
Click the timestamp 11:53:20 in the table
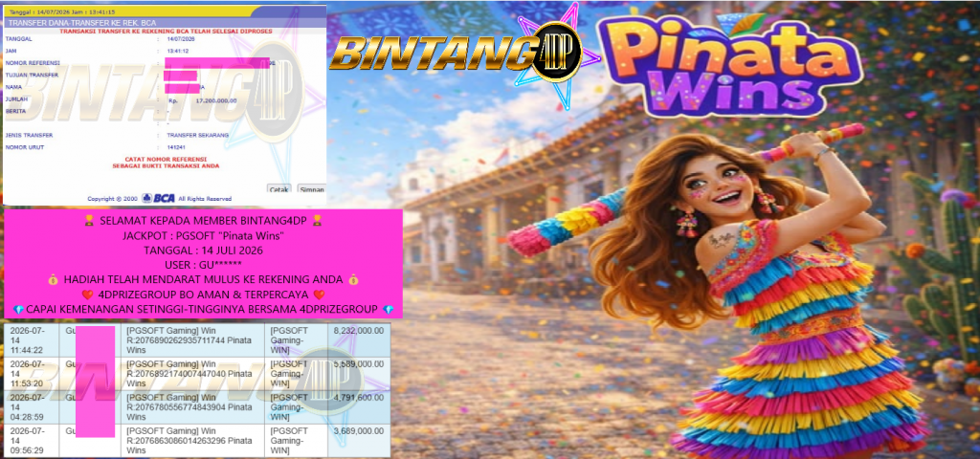coord(26,383)
